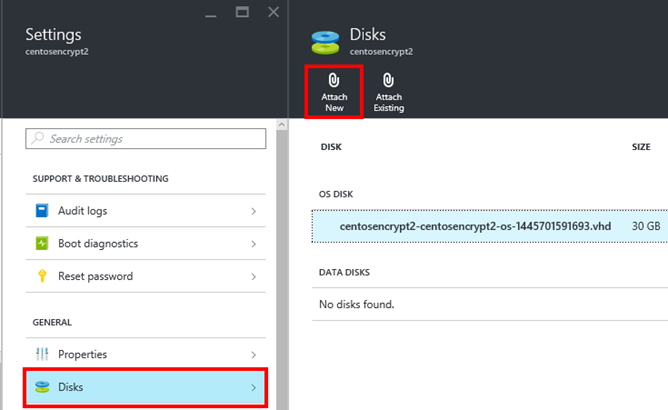Open Properties via its right chevron

click(254, 354)
